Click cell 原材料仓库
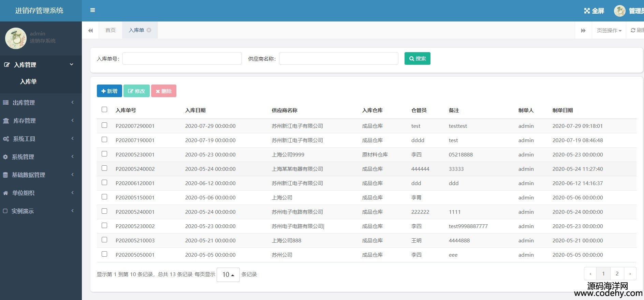The height and width of the screenshot is (300, 644). click(375, 154)
